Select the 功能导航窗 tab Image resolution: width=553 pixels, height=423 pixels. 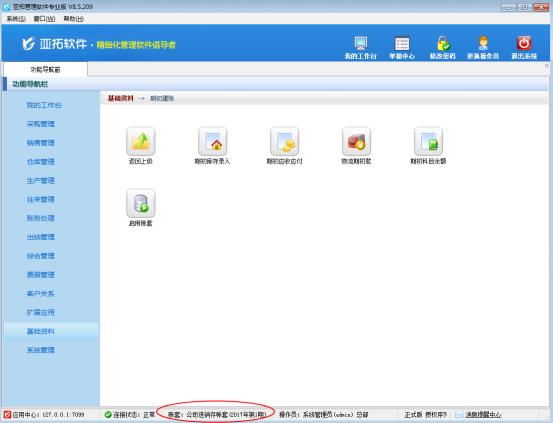tap(45, 70)
